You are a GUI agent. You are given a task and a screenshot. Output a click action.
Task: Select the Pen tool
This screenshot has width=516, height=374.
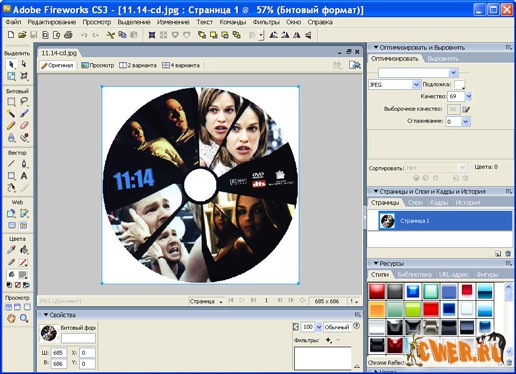coord(24,163)
